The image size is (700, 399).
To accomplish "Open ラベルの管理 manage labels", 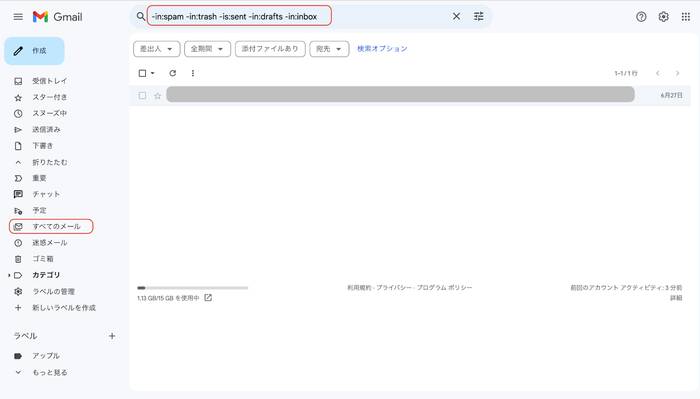I will [x=54, y=291].
